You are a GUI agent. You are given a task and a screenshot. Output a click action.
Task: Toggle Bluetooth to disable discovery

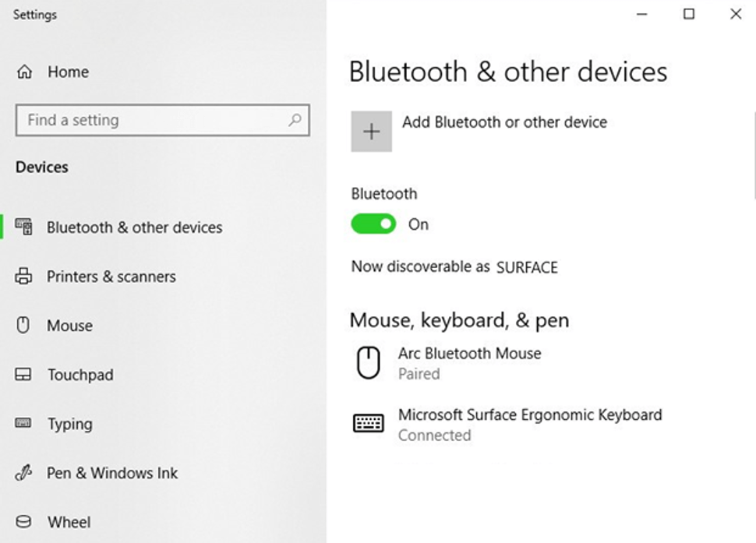pyautogui.click(x=373, y=224)
